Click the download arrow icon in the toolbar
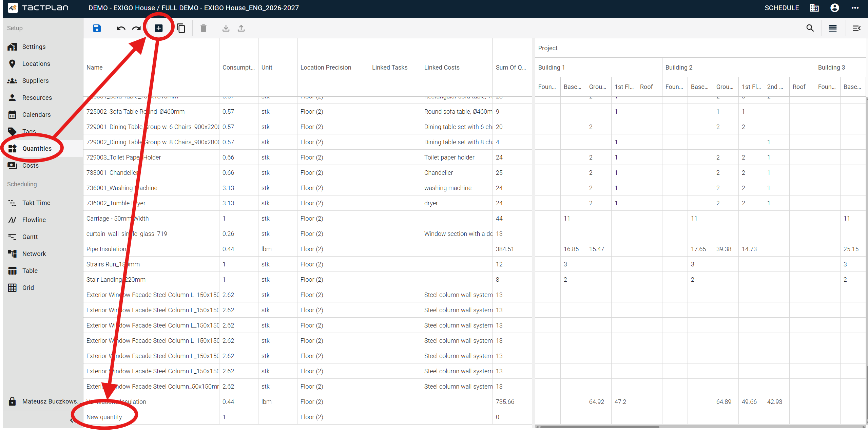 click(226, 28)
